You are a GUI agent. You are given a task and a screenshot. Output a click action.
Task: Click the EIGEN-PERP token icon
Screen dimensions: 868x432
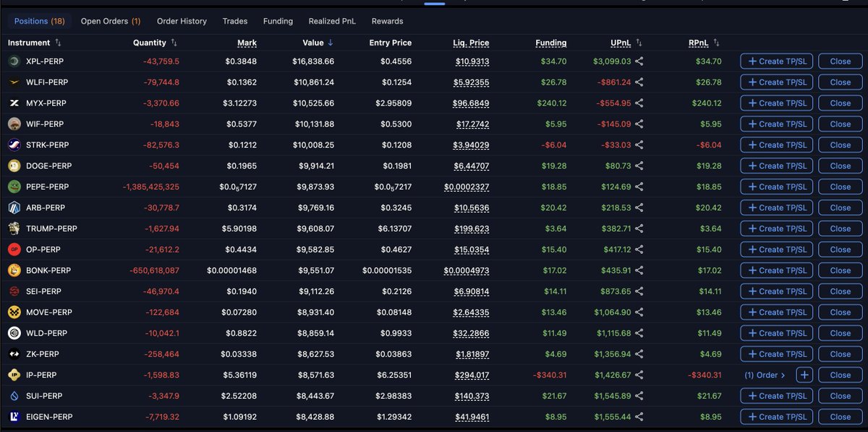click(15, 417)
